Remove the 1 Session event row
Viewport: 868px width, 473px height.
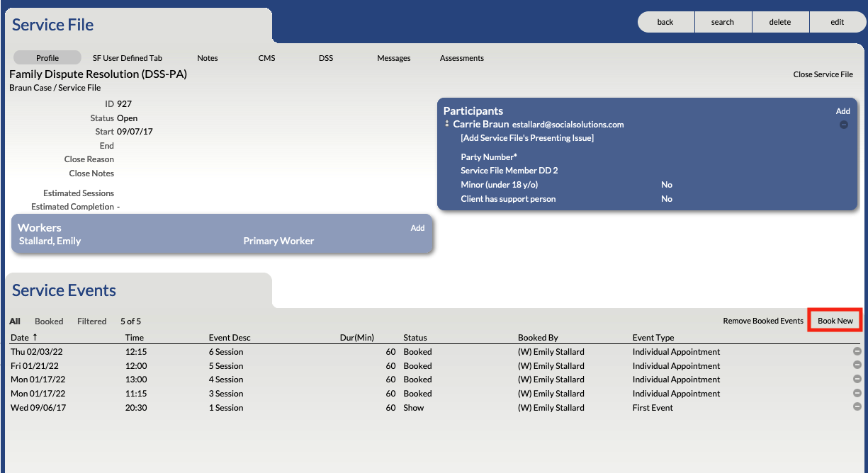pyautogui.click(x=857, y=407)
